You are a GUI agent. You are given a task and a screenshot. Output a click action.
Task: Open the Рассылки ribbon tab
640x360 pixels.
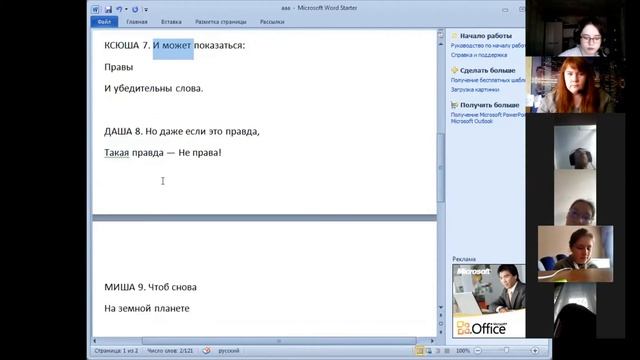pos(272,22)
